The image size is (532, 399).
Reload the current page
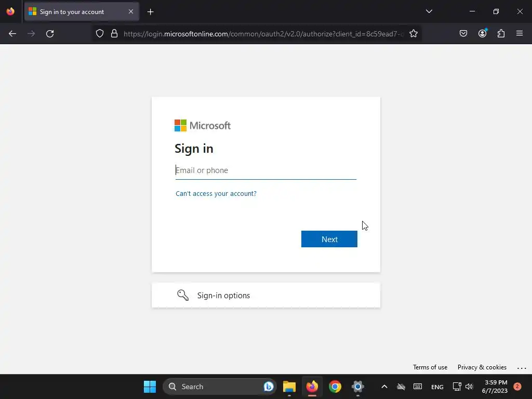[50, 34]
